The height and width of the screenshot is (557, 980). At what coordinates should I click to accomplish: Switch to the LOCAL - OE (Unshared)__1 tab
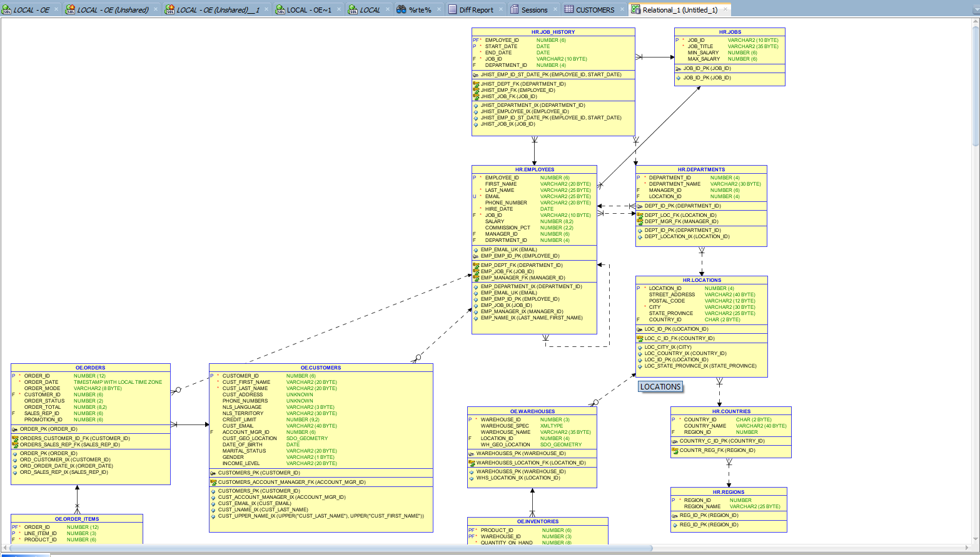[x=218, y=10]
